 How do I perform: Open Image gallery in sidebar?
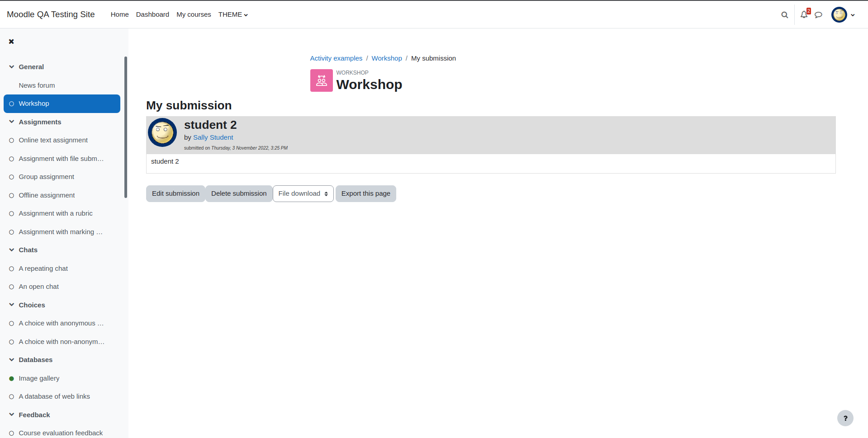click(x=39, y=378)
